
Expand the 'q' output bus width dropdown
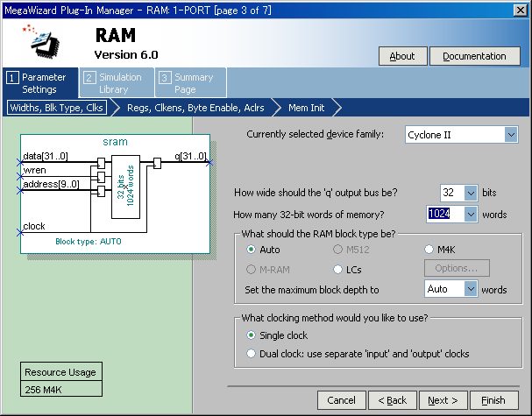pyautogui.click(x=471, y=193)
